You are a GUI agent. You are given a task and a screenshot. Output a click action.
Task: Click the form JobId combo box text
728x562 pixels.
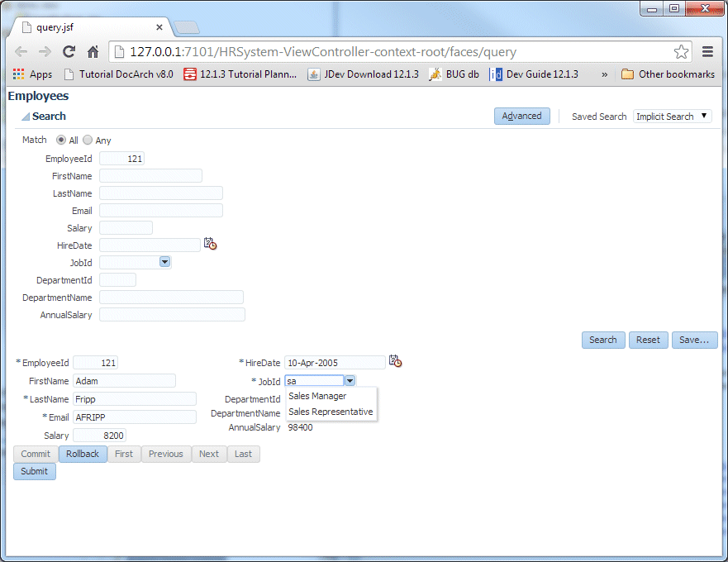[x=314, y=381]
